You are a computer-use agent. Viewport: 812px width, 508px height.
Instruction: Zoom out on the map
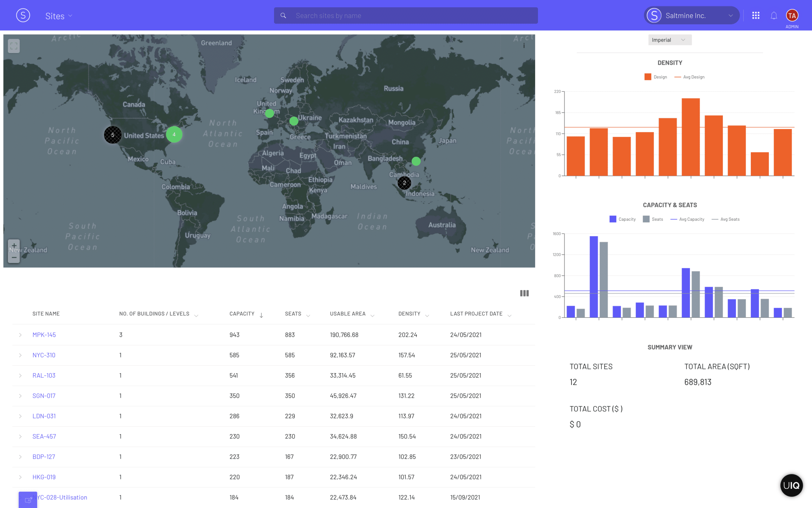(x=14, y=258)
